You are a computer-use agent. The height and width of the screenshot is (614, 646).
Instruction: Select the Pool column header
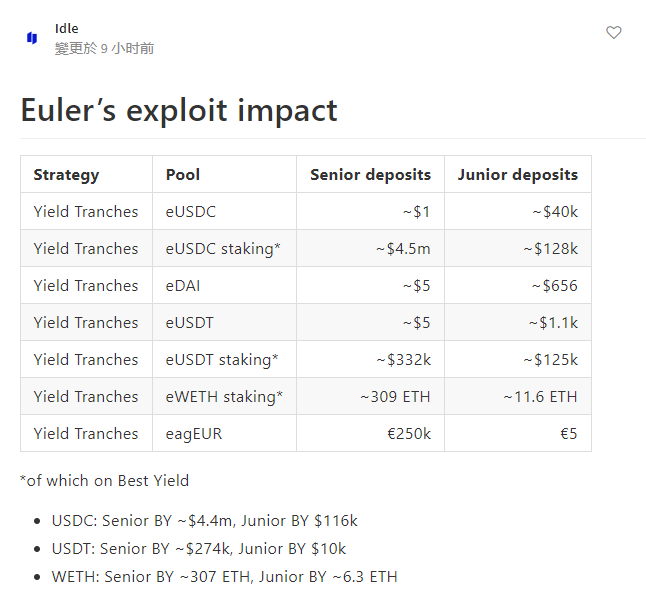pos(183,175)
